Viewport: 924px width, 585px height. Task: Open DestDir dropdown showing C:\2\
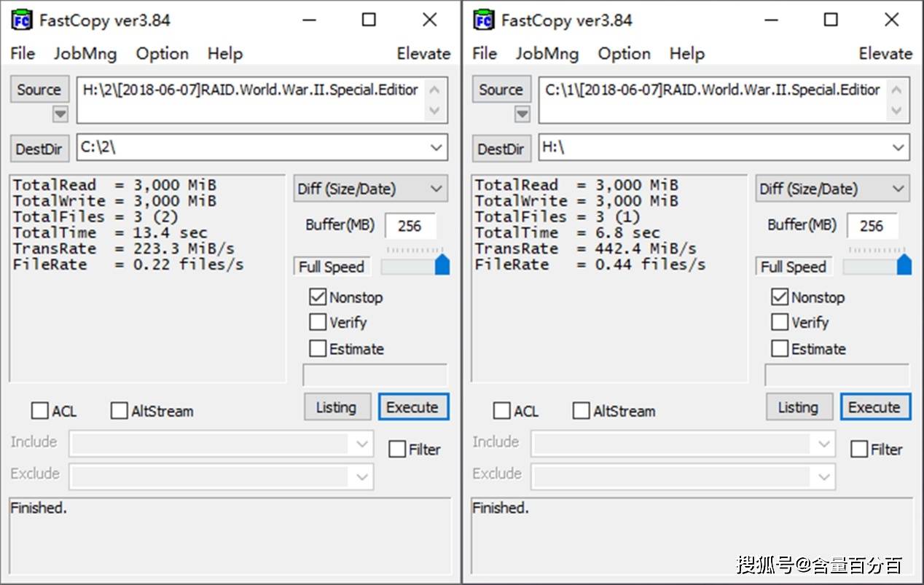(436, 148)
